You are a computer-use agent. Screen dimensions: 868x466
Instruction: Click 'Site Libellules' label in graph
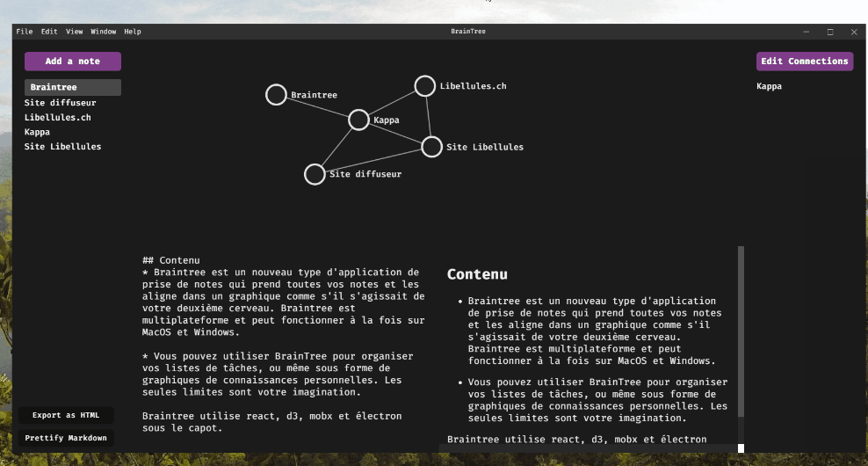click(x=485, y=147)
